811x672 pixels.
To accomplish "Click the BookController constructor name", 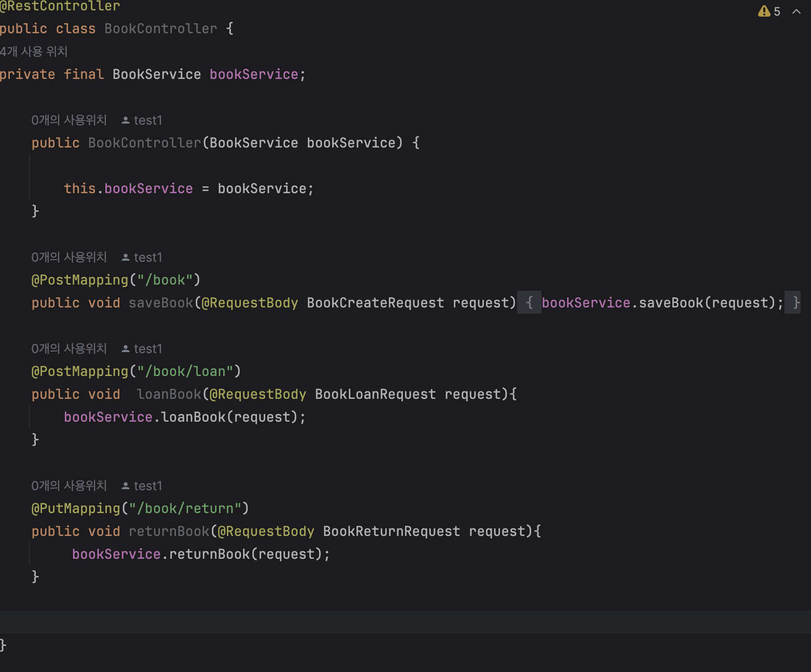I will click(x=144, y=143).
